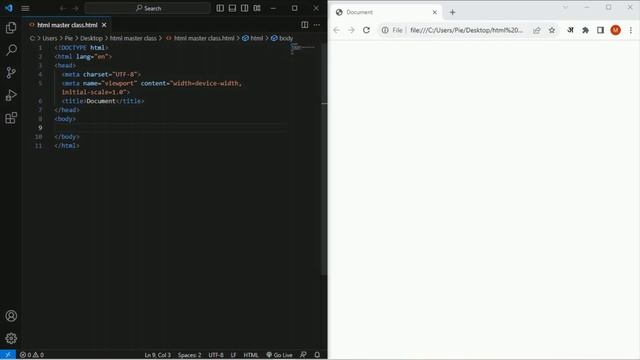This screenshot has width=640, height=360.
Task: Click the Desktop breadcrumb segment
Action: (91, 38)
